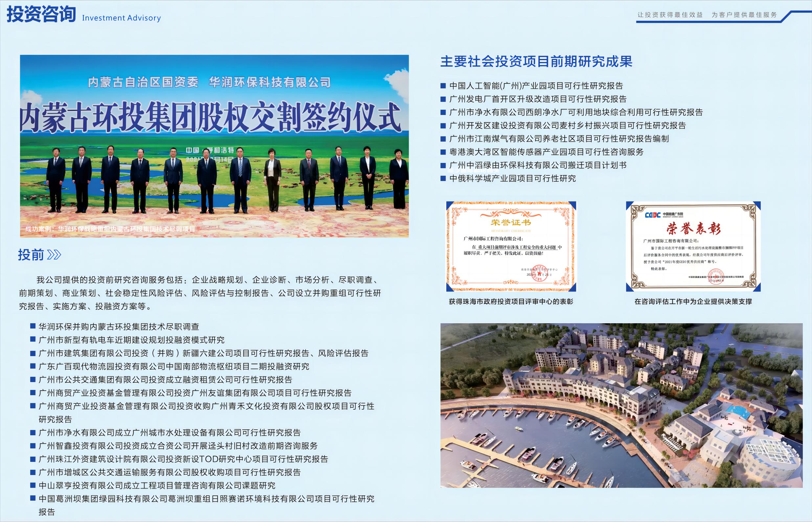
Task: Click the 中山翠亨投资有限公司 list entry
Action: (157, 486)
